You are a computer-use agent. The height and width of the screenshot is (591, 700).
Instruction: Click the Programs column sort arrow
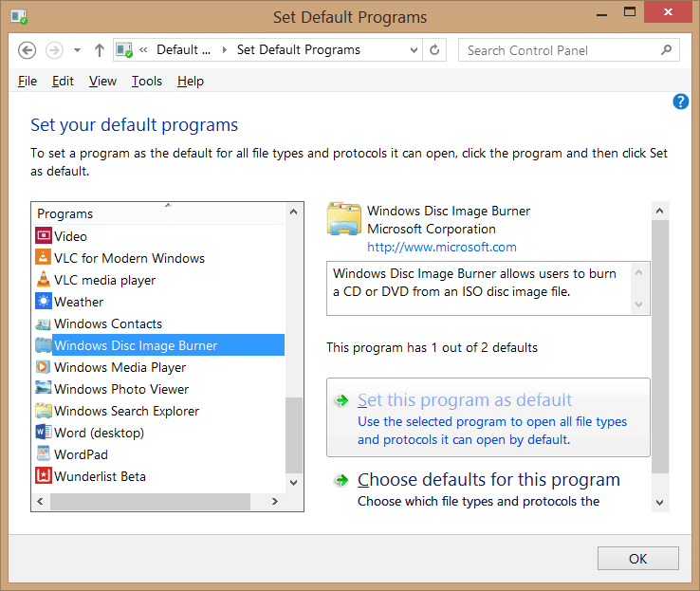[x=168, y=205]
